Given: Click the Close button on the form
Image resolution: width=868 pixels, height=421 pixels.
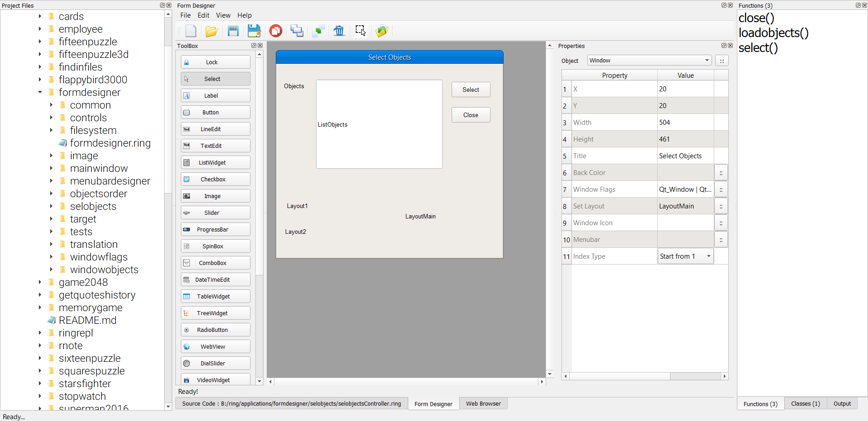Looking at the screenshot, I should (471, 115).
